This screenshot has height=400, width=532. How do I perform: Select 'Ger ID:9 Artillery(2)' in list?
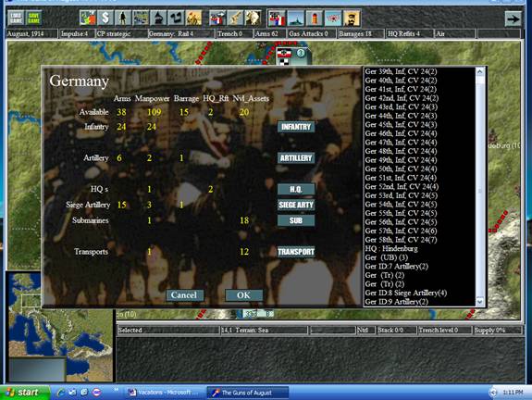pyautogui.click(x=396, y=302)
